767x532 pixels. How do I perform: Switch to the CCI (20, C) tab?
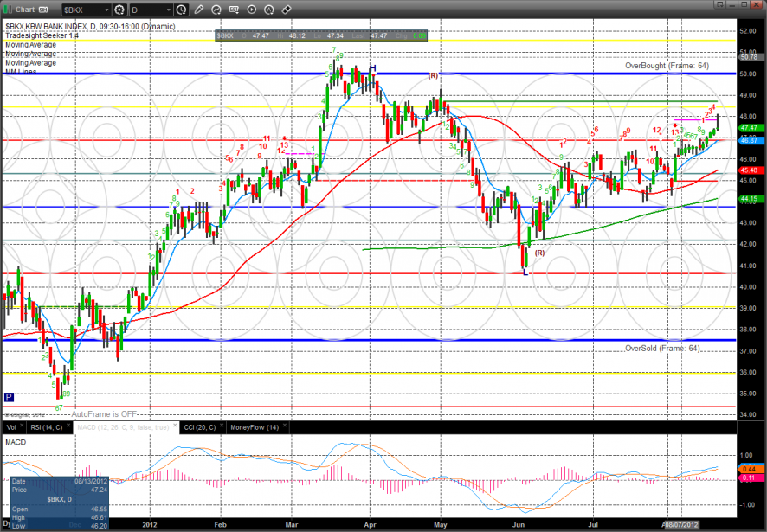click(x=200, y=427)
